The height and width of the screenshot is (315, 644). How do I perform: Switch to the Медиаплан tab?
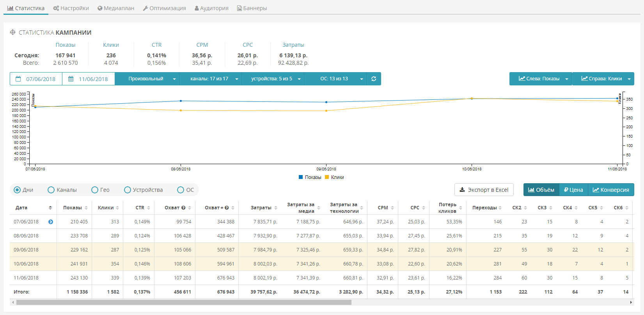(x=116, y=8)
